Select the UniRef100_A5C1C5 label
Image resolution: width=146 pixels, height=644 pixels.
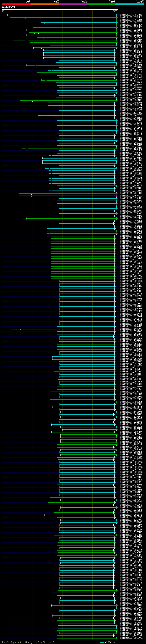(x=131, y=100)
